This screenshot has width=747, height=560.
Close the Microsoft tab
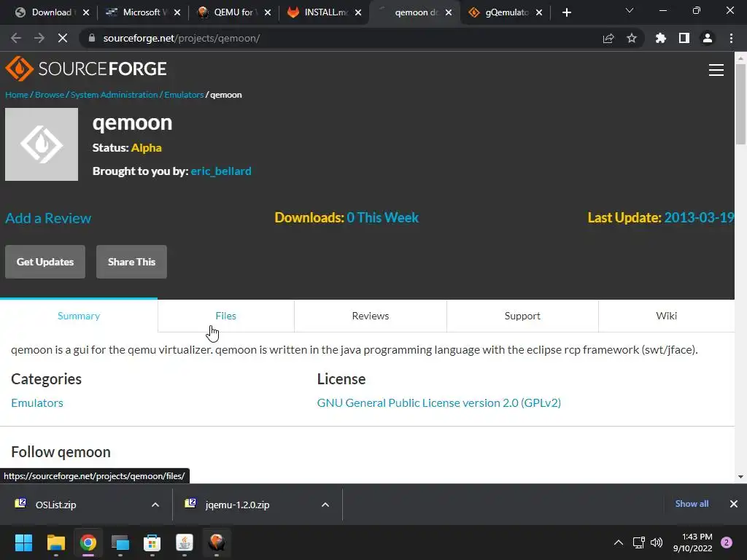177,12
